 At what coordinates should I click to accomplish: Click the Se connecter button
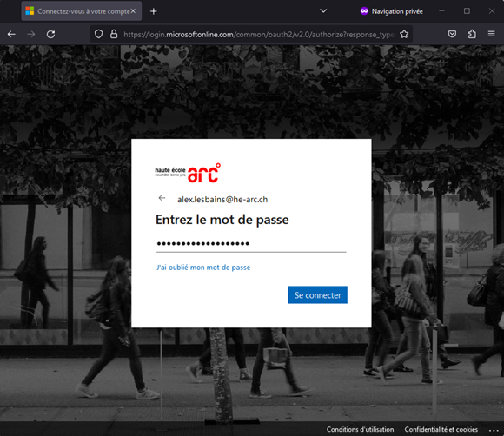[317, 295]
